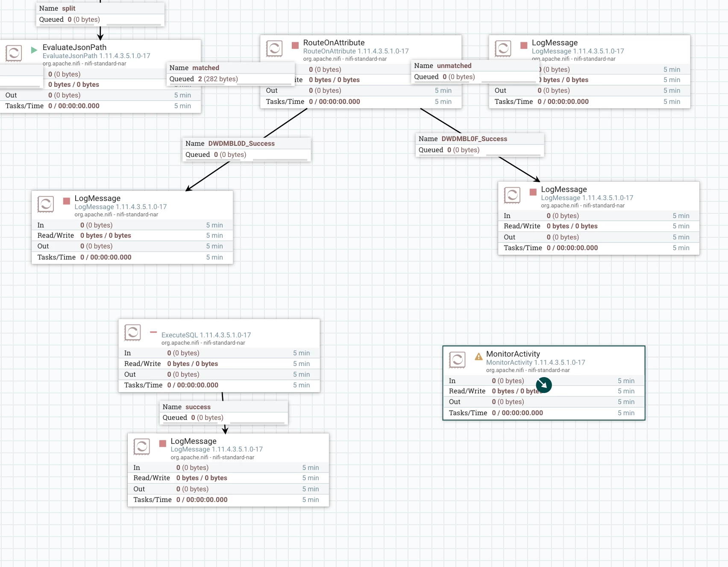
Task: Click the RouteOnAttribute processor title
Action: click(334, 43)
